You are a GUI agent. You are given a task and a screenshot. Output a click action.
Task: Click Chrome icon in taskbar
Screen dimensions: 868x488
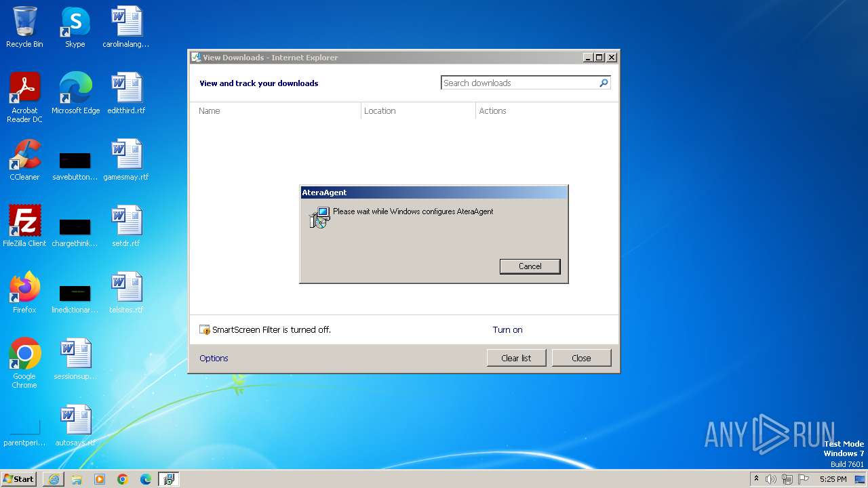tap(123, 479)
